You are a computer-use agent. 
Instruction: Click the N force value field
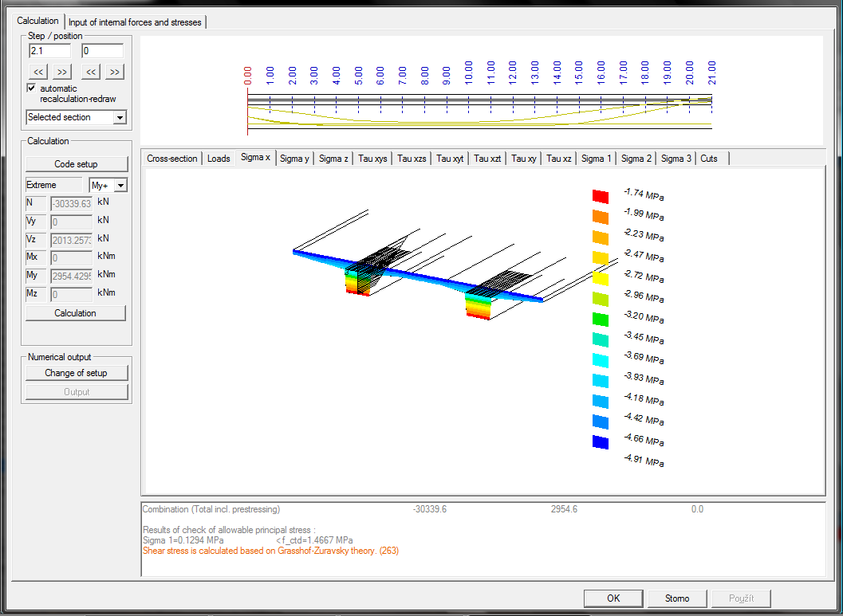pyautogui.click(x=72, y=203)
